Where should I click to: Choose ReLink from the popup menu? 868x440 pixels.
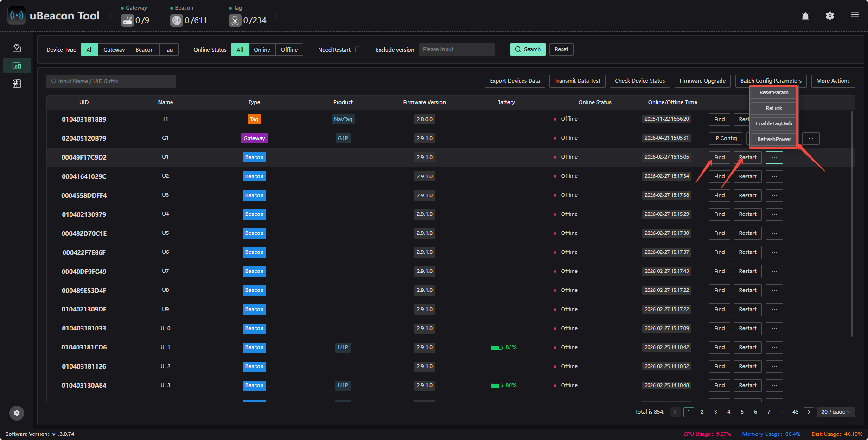click(774, 108)
